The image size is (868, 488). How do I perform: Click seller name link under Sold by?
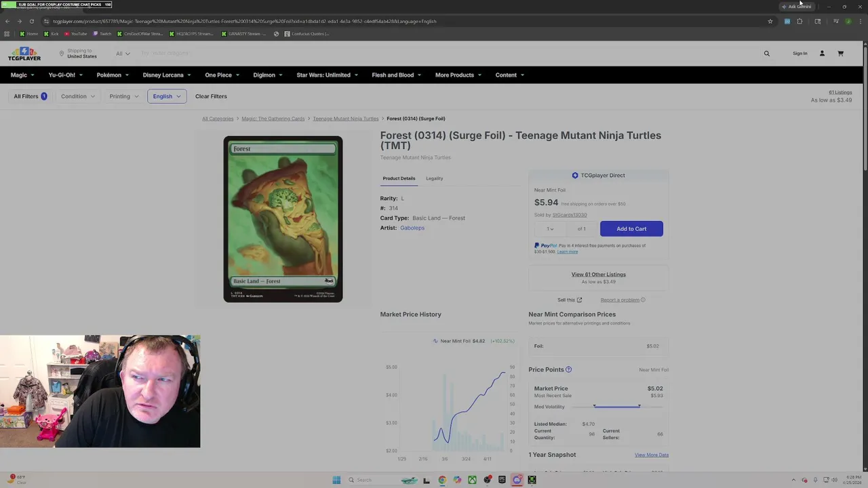[x=570, y=215]
